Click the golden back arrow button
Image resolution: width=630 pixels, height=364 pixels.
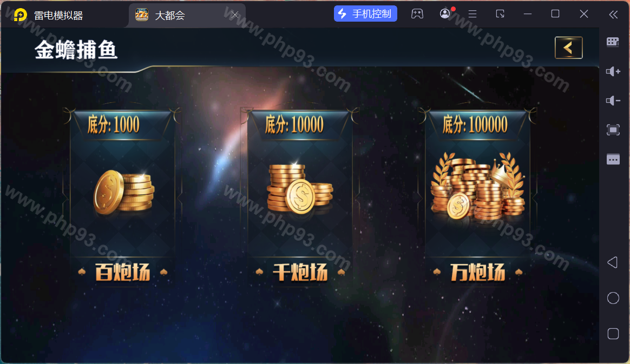[568, 48]
